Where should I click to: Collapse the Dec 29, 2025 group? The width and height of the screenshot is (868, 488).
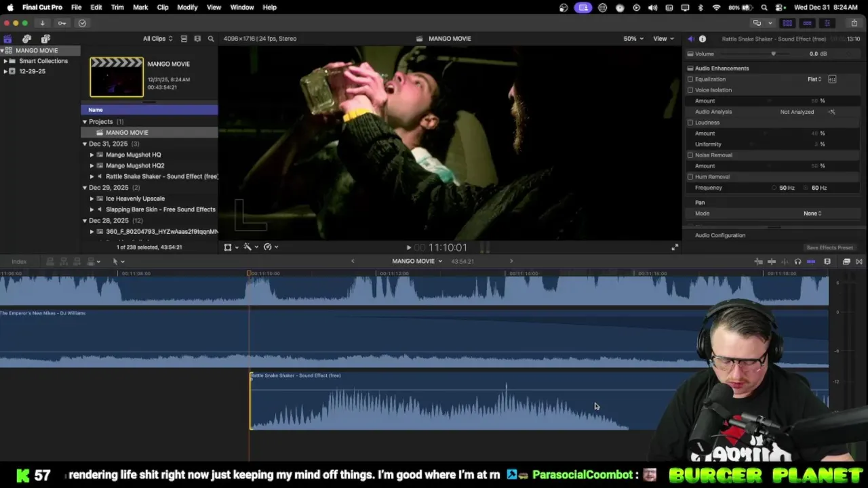click(85, 188)
